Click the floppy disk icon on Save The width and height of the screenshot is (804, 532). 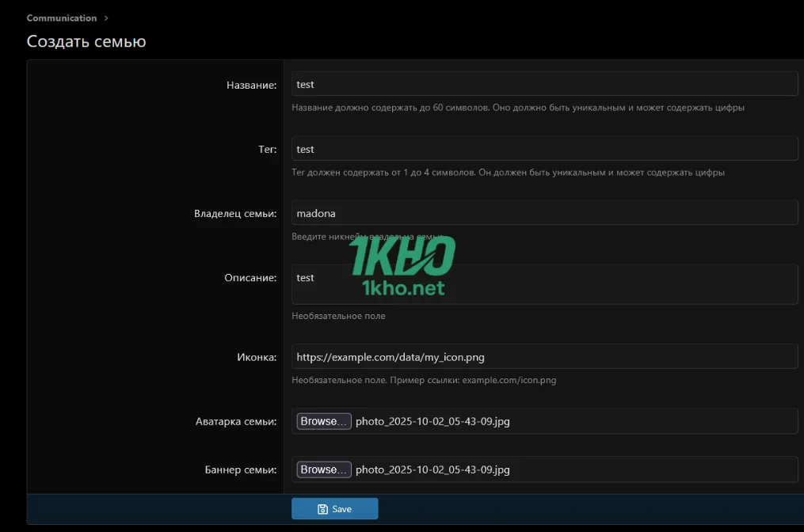pos(322,509)
